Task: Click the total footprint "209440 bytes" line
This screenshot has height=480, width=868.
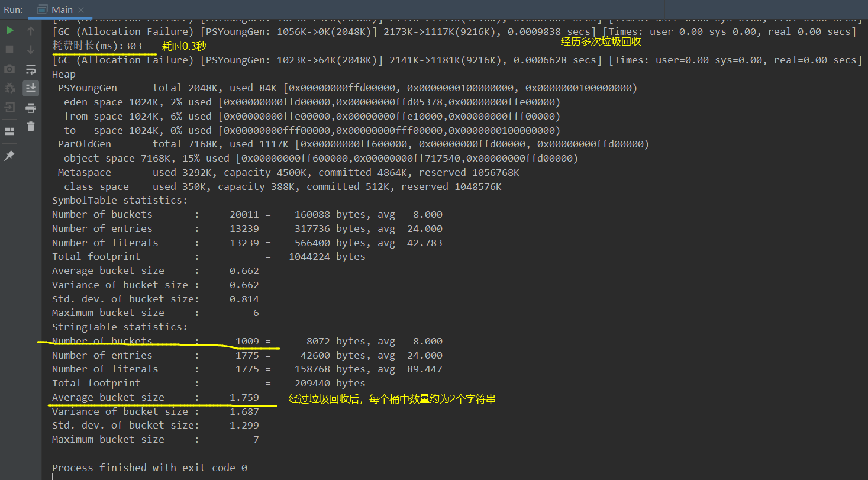Action: 209,383
